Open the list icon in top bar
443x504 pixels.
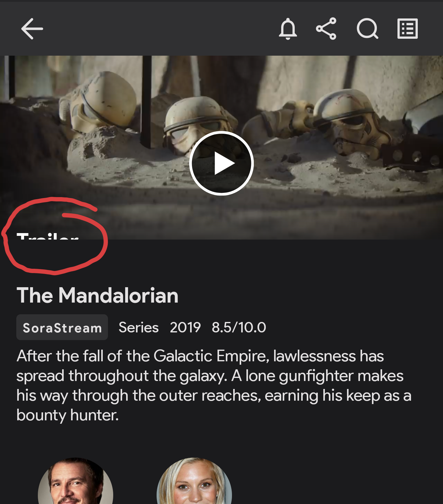[x=407, y=29]
